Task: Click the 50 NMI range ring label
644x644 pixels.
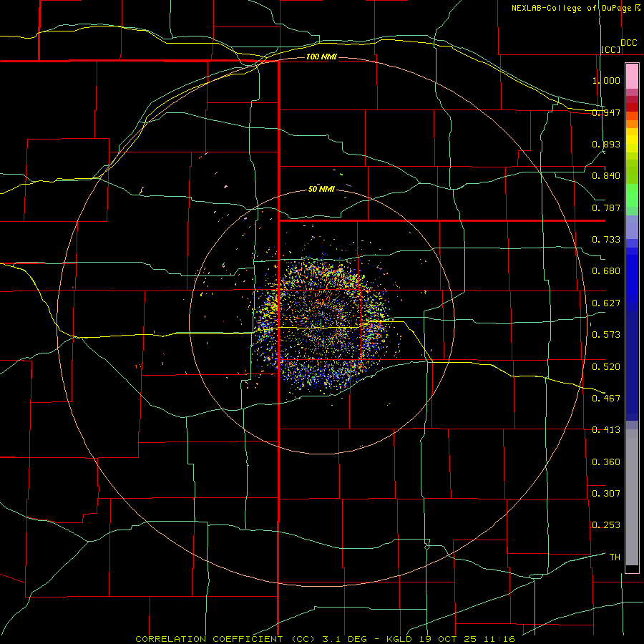Action: point(321,190)
